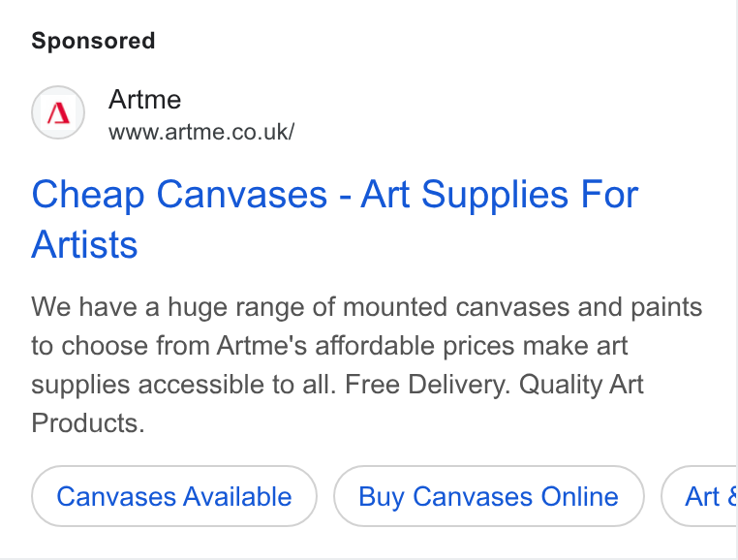Open the Cheap Canvases headline link

[x=335, y=219]
